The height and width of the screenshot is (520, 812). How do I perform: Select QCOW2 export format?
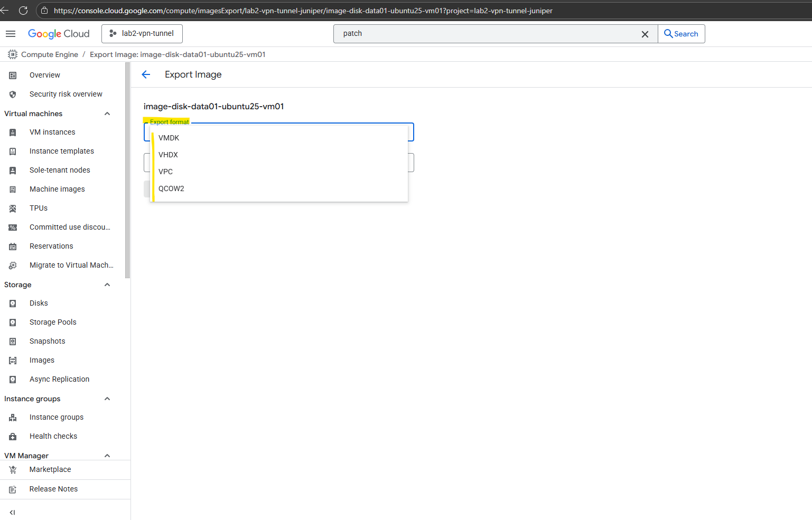[279, 188]
